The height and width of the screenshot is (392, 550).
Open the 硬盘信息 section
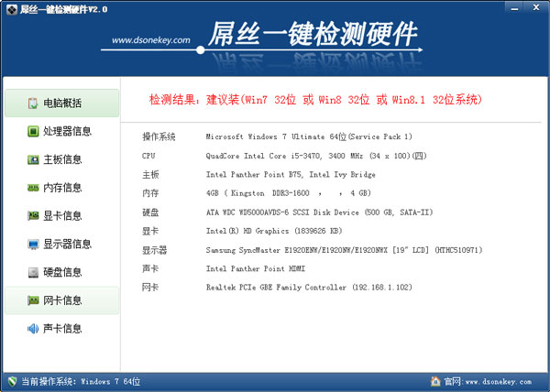(62, 272)
